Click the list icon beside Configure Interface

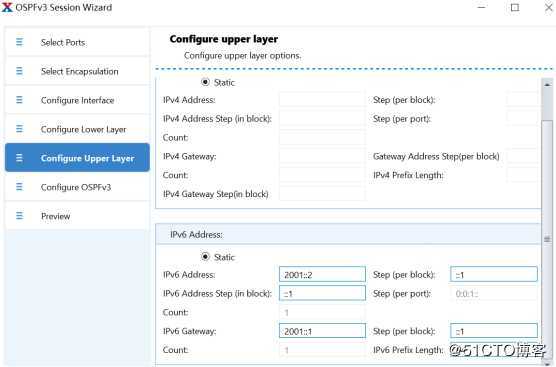point(19,100)
